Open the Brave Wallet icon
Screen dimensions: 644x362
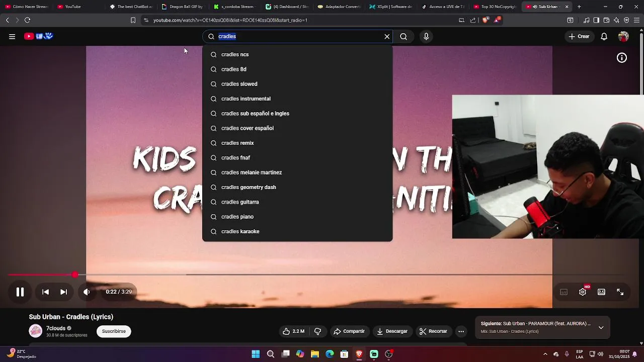point(606,20)
